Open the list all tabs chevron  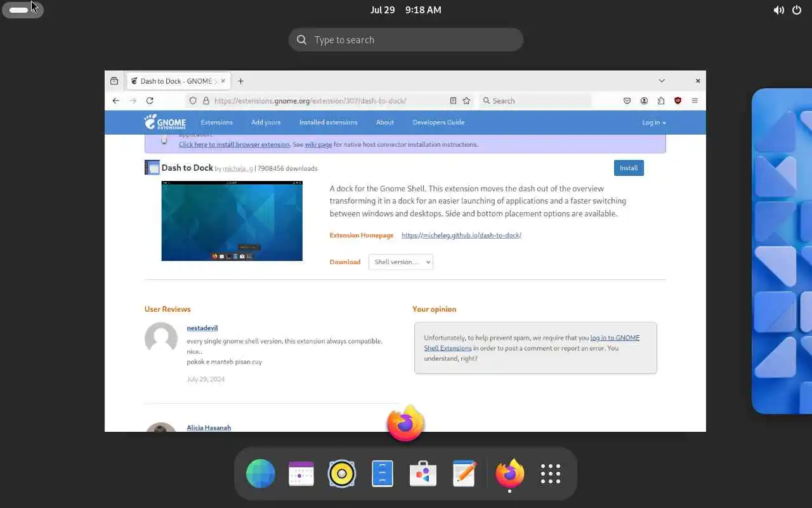coord(662,81)
